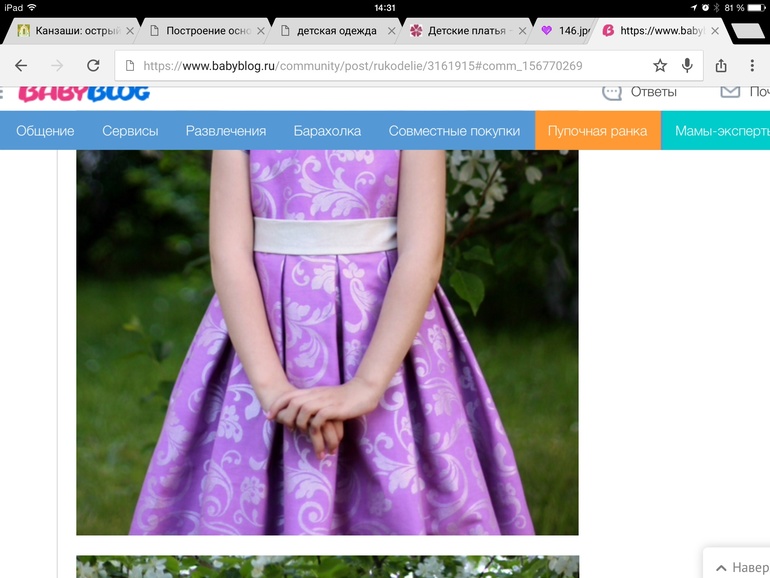Close the Построение tab
This screenshot has height=578, width=770.
tap(261, 31)
